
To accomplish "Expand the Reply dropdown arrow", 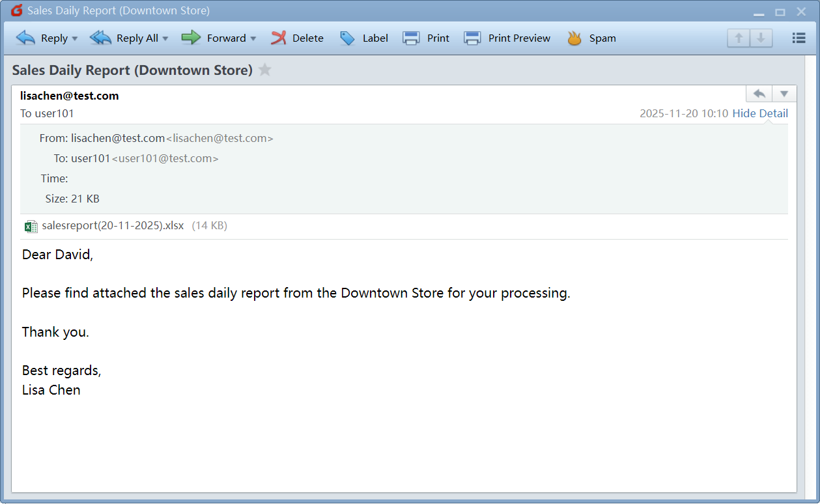I will pyautogui.click(x=75, y=38).
